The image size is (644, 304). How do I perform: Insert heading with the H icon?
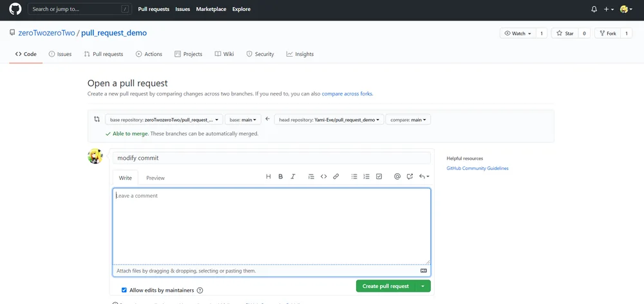tap(269, 176)
